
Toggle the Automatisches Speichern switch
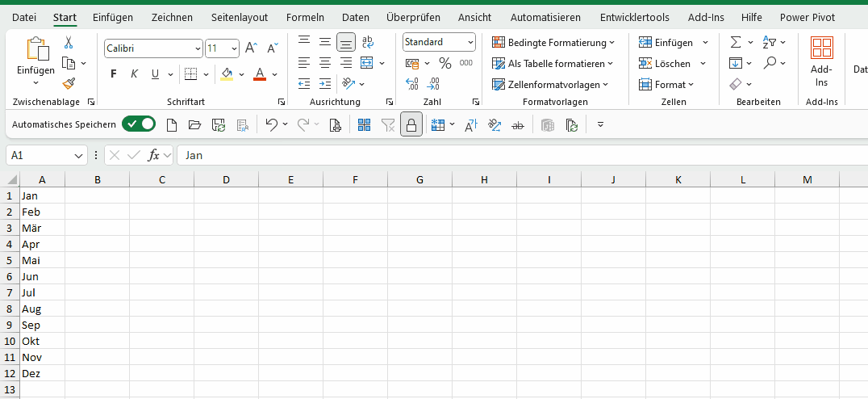[x=139, y=124]
